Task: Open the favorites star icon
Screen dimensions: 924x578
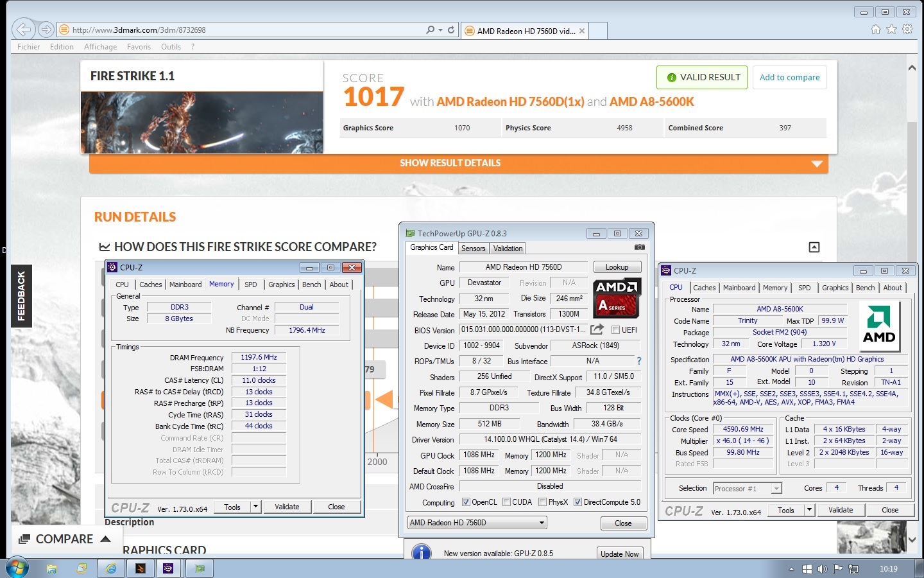Action: tap(891, 29)
